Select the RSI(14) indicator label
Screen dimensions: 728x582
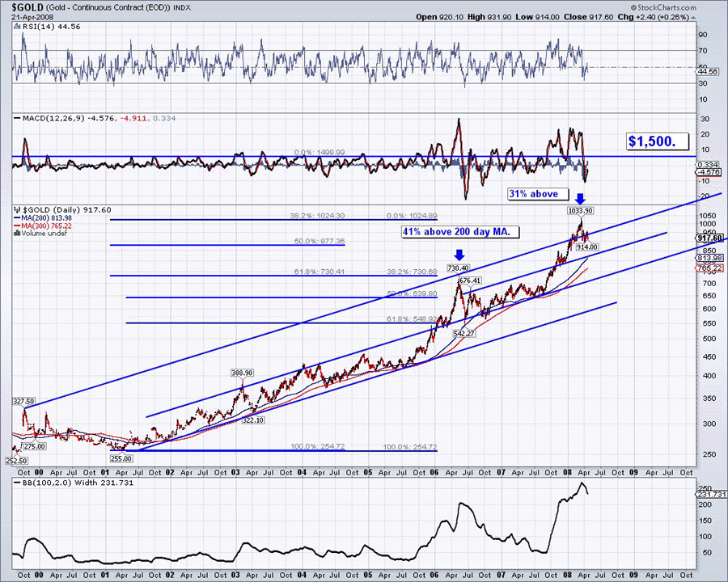click(x=42, y=25)
